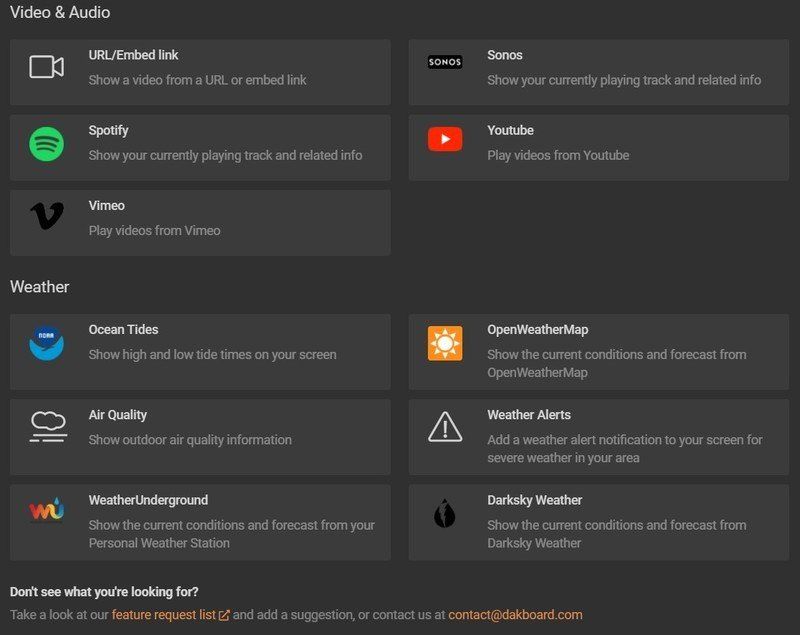Select the URL/Embed link title
The width and height of the screenshot is (800, 635).
tap(133, 55)
